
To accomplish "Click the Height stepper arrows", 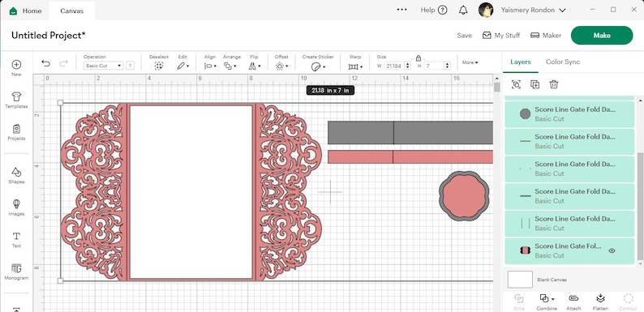I will coord(447,66).
